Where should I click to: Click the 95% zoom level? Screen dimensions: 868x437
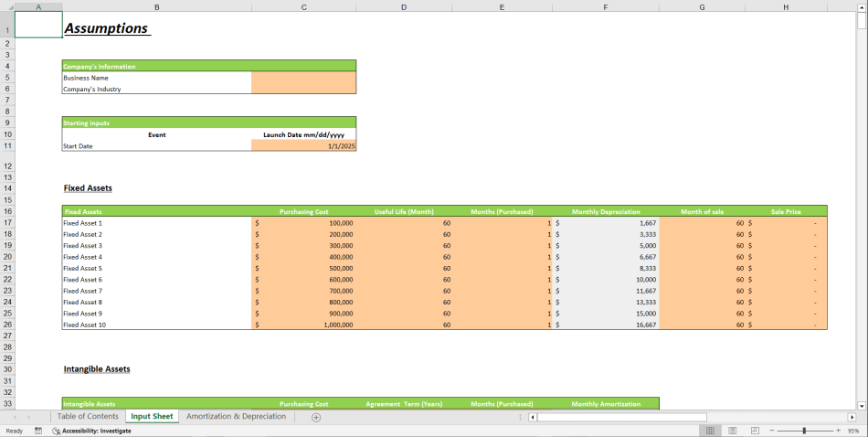coord(853,431)
